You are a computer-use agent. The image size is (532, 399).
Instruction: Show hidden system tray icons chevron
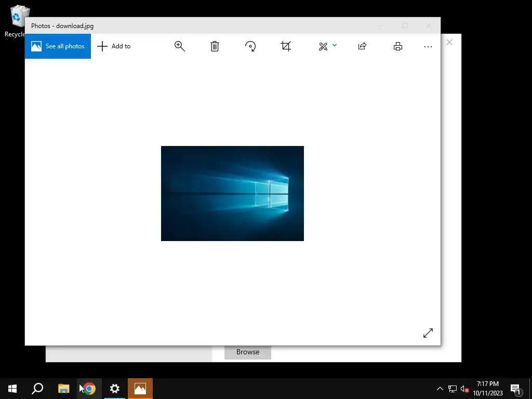click(440, 389)
